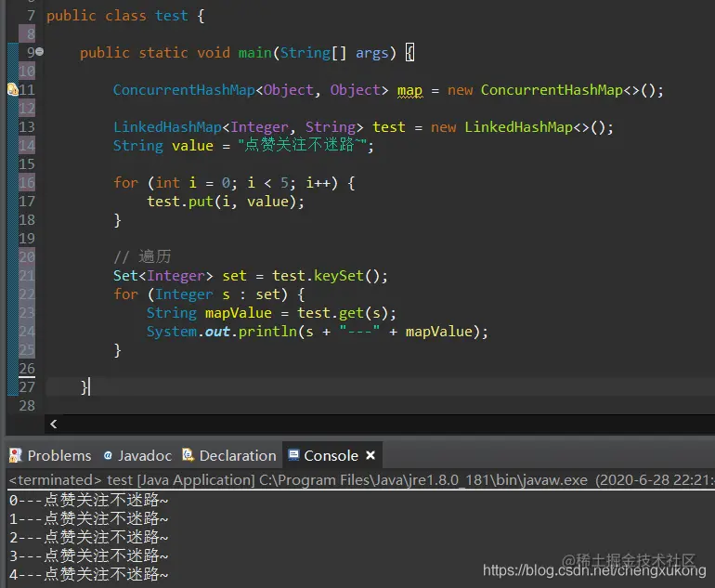
Task: Click console output line starting with '0---'
Action: click(x=89, y=500)
